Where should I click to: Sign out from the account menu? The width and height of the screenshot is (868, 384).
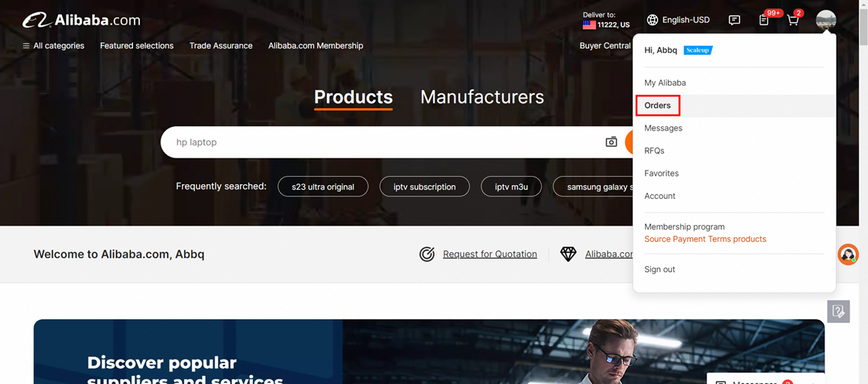click(x=660, y=269)
